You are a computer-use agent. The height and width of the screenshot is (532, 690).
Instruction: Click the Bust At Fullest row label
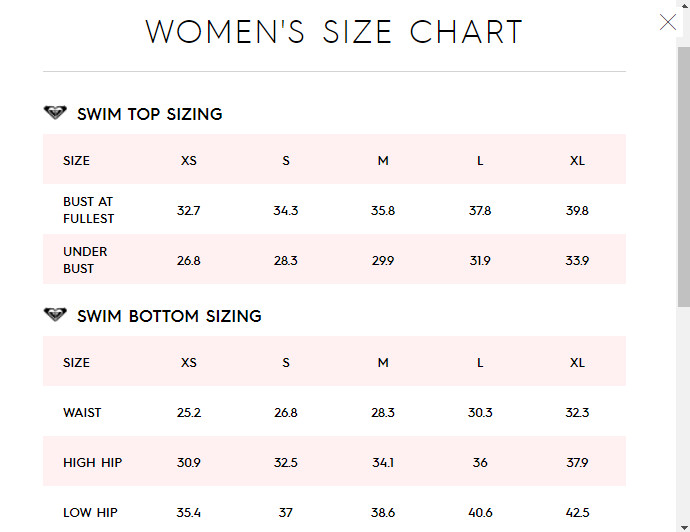click(x=88, y=210)
